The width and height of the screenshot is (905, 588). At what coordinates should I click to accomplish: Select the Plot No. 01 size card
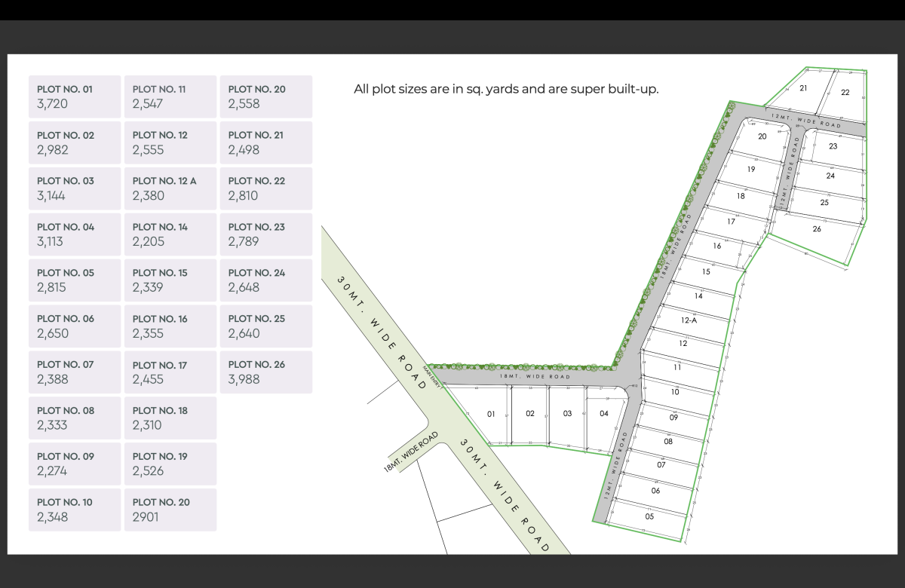[75, 96]
